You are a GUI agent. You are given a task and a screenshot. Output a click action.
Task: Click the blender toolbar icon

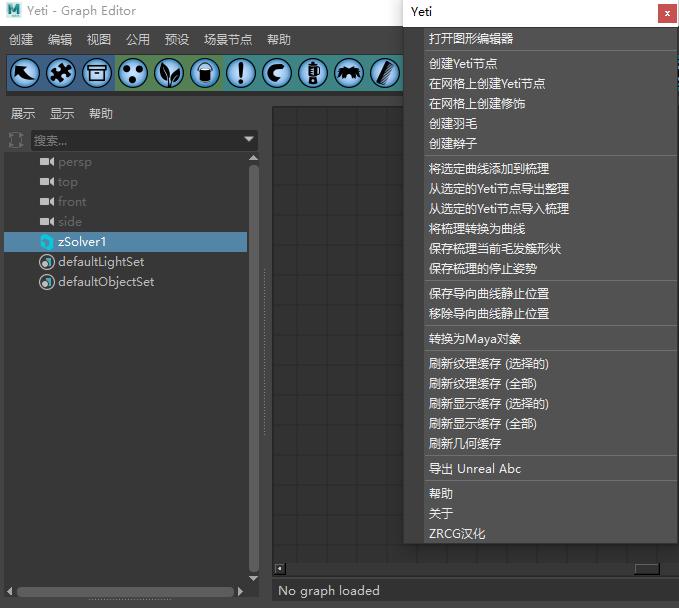click(x=313, y=72)
